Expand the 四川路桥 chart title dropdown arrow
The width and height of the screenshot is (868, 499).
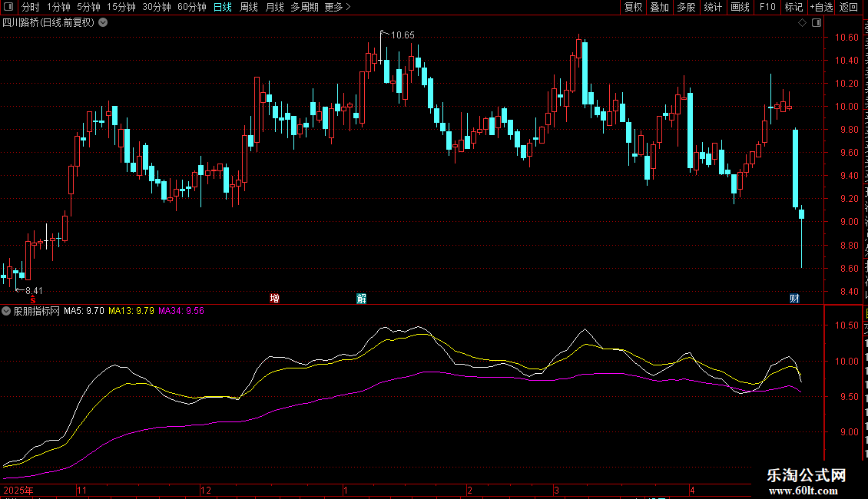pyautogui.click(x=103, y=22)
